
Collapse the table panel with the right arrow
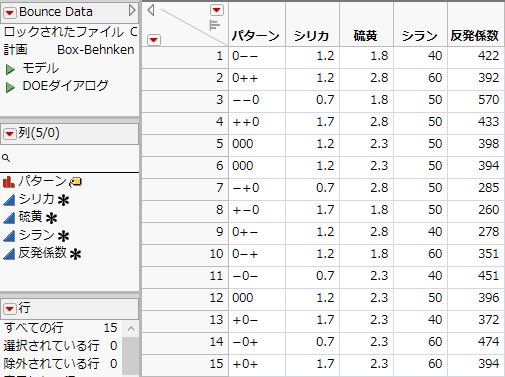click(x=132, y=10)
